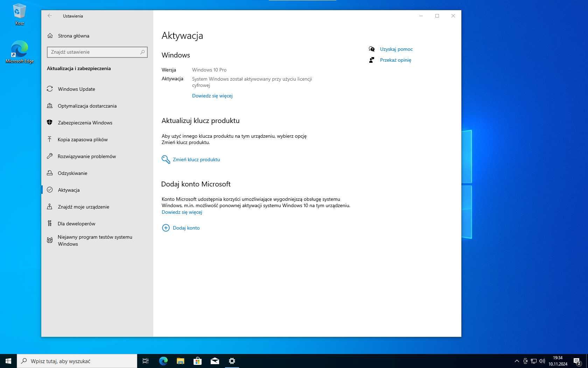Click the search magnifier in Znajdź ustawienie
The width and height of the screenshot is (588, 368).
142,52
